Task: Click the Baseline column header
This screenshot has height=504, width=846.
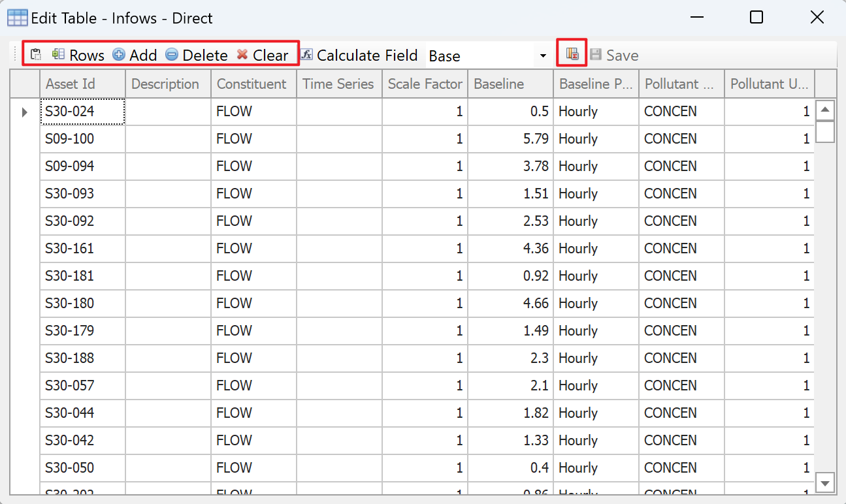Action: point(510,84)
